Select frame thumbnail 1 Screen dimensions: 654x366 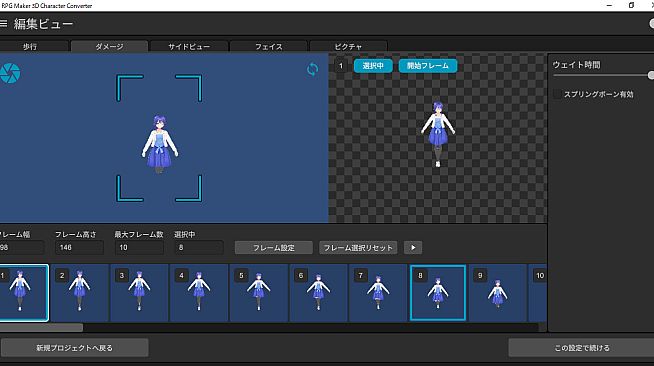pyautogui.click(x=24, y=293)
